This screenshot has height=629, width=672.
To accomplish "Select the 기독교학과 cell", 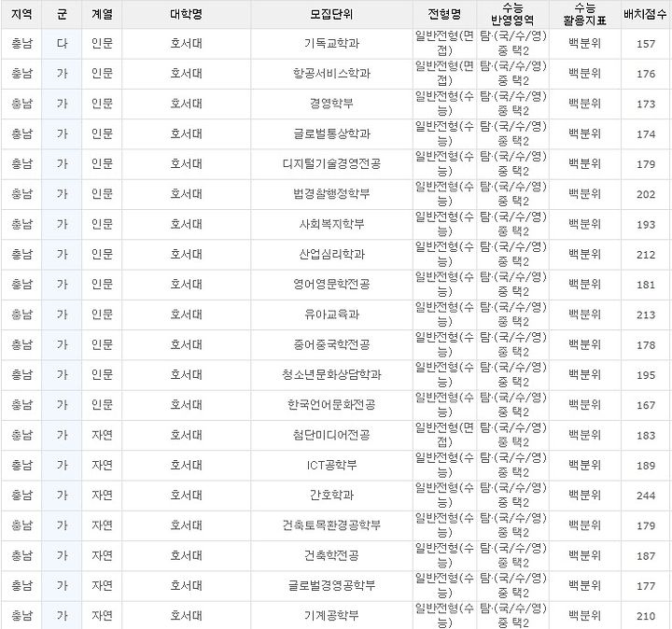I will click(x=331, y=43).
